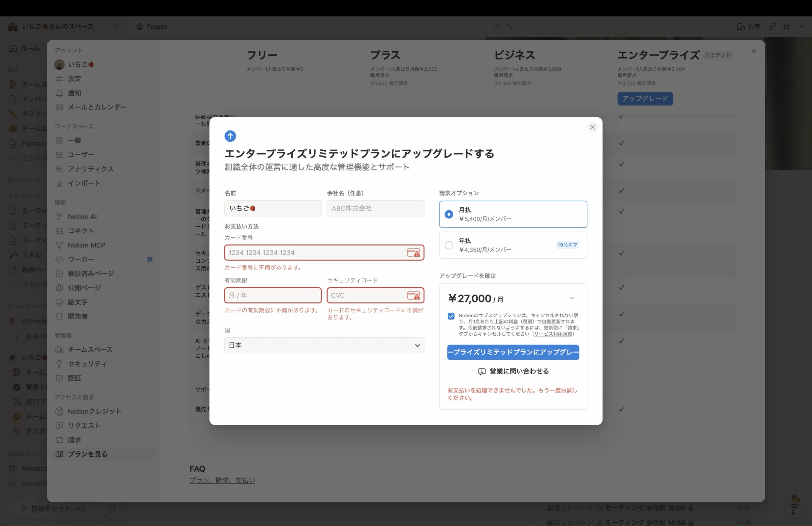Click the 有効期限 expiry date input field

[273, 296]
